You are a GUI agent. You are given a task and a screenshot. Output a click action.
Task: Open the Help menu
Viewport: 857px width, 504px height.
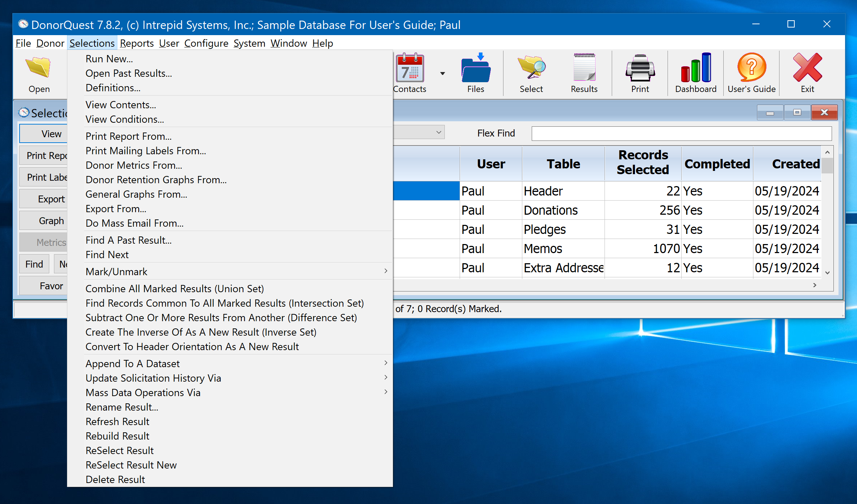point(322,43)
